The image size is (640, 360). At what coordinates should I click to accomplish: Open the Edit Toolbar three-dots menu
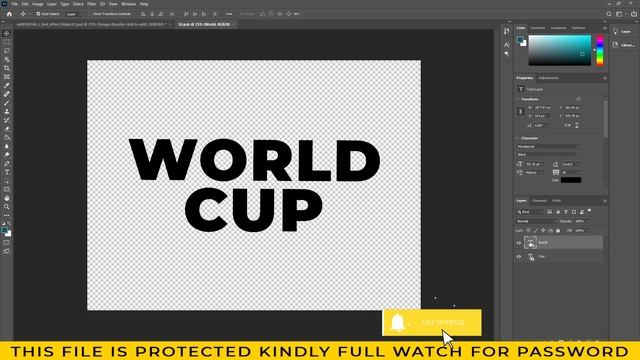point(7,215)
